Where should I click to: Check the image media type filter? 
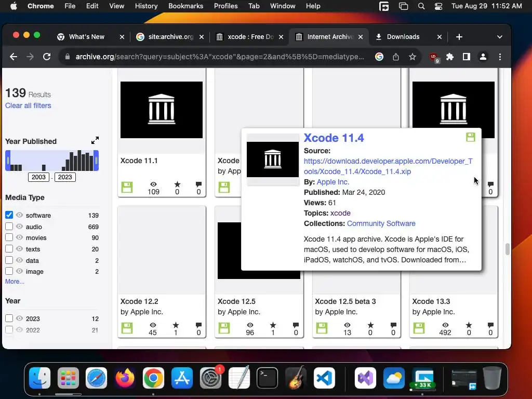(9, 271)
